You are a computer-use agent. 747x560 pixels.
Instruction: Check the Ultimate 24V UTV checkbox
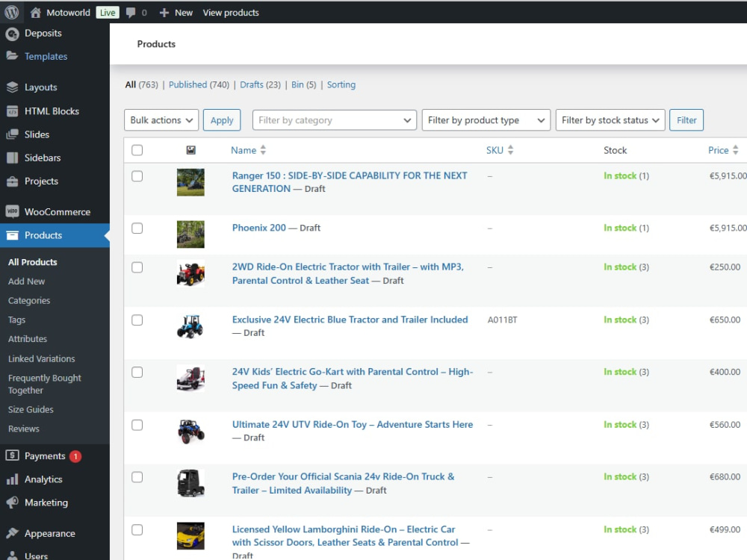(x=137, y=425)
